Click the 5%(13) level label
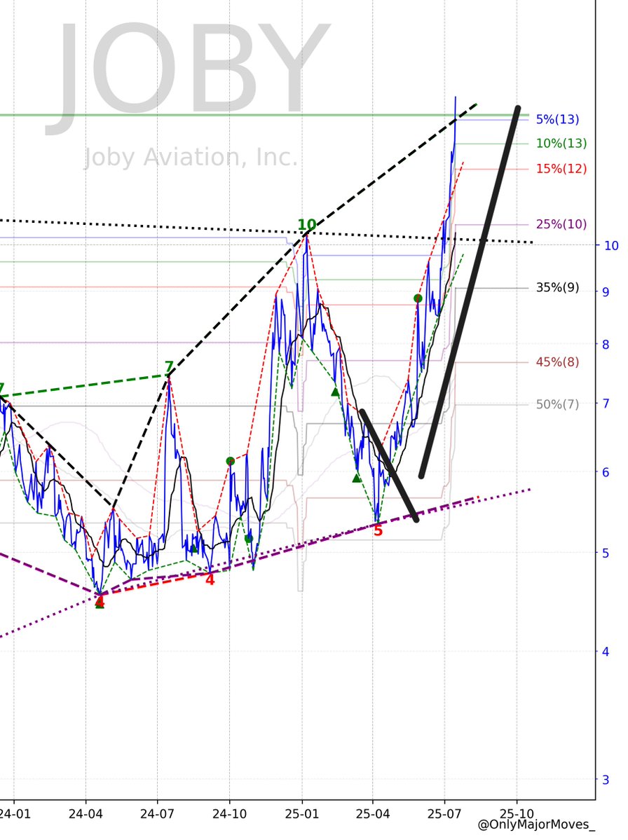This screenshot has height=840, width=628. pyautogui.click(x=557, y=119)
